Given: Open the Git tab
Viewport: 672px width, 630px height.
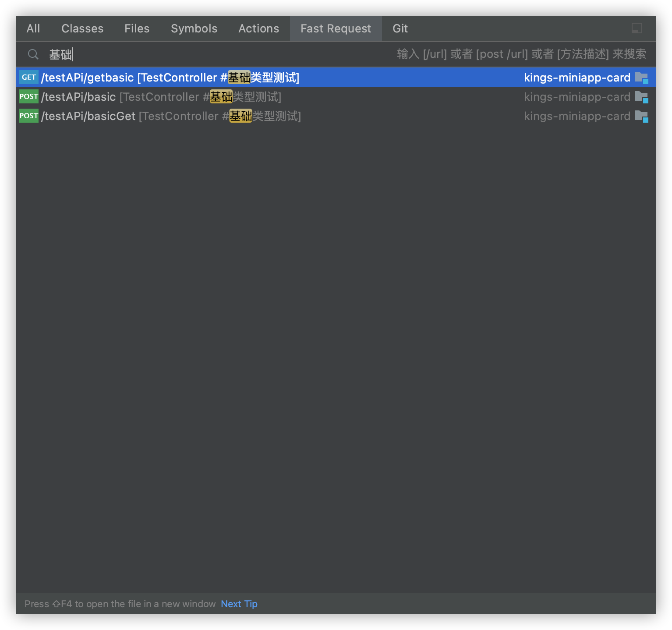Looking at the screenshot, I should click(400, 28).
